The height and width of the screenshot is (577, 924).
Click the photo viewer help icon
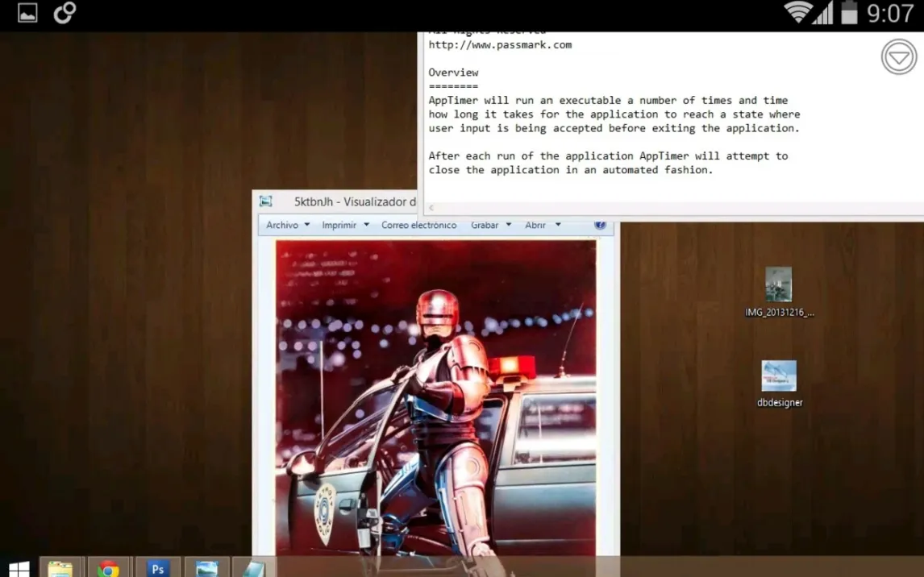(600, 224)
